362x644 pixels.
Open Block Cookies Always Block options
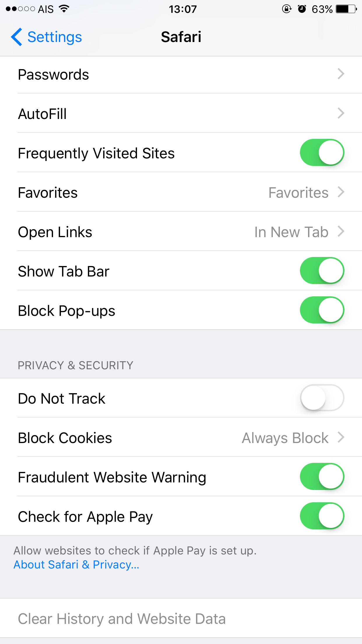point(181,437)
